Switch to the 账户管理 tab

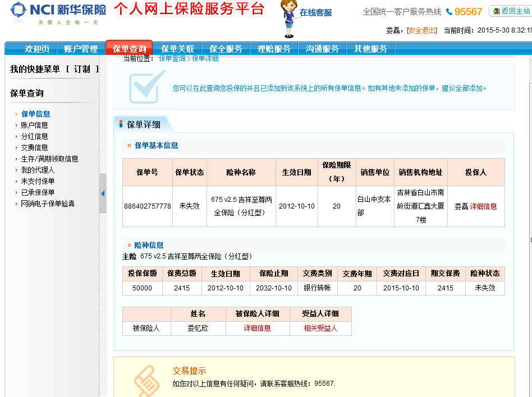81,49
